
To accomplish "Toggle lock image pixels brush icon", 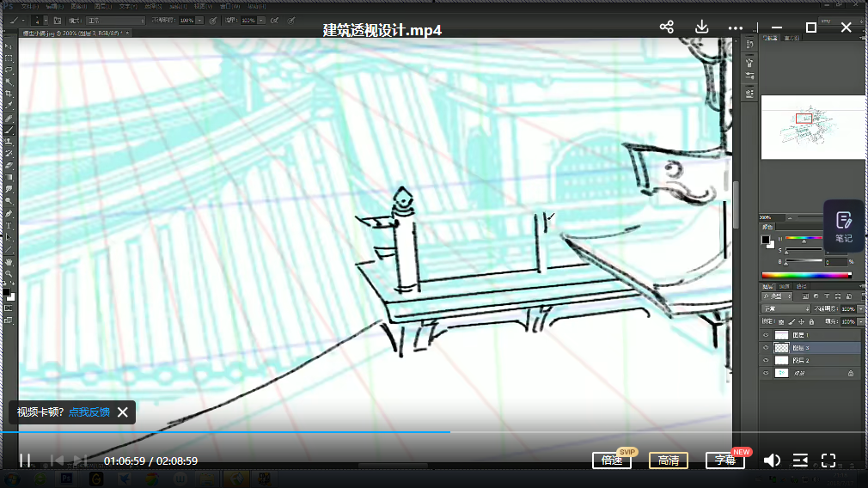I will click(792, 321).
